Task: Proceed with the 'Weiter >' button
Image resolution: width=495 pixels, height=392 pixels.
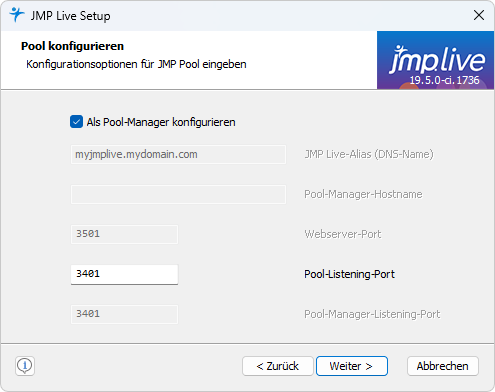Action: point(352,366)
